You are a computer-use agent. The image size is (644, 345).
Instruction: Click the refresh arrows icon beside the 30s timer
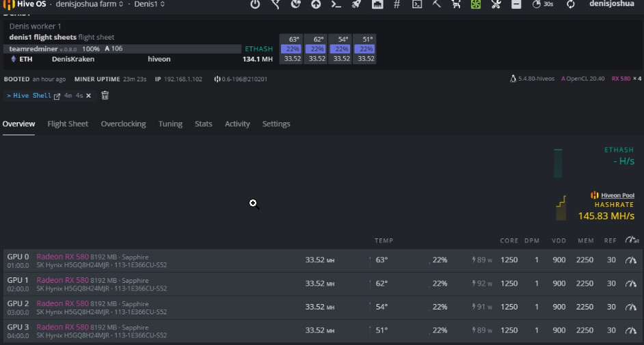571,4
